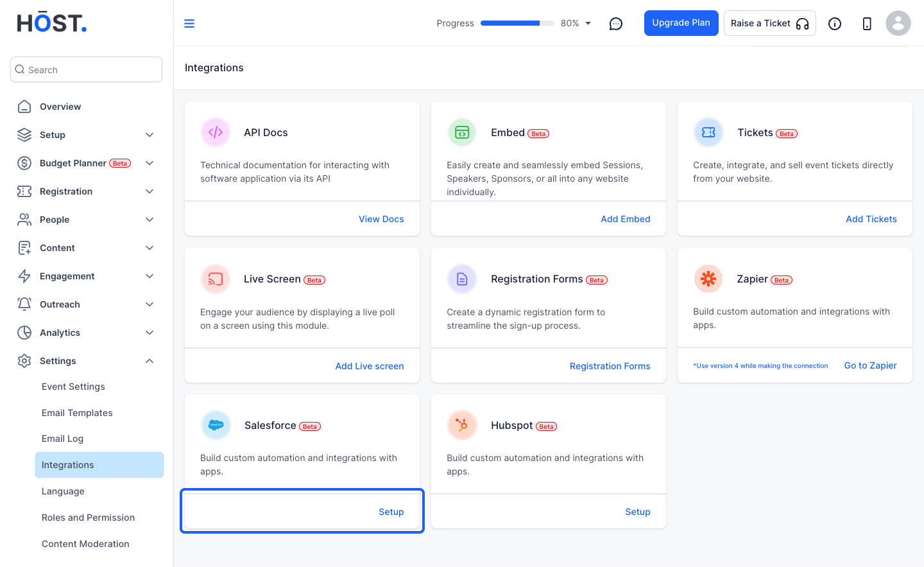924x567 pixels.
Task: Click the Budget Planner Beta badge
Action: pos(120,163)
